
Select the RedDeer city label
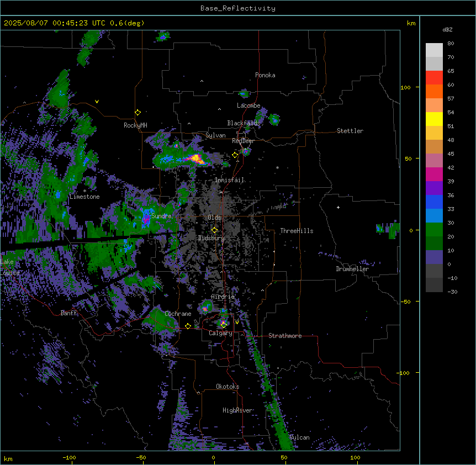tap(243, 141)
